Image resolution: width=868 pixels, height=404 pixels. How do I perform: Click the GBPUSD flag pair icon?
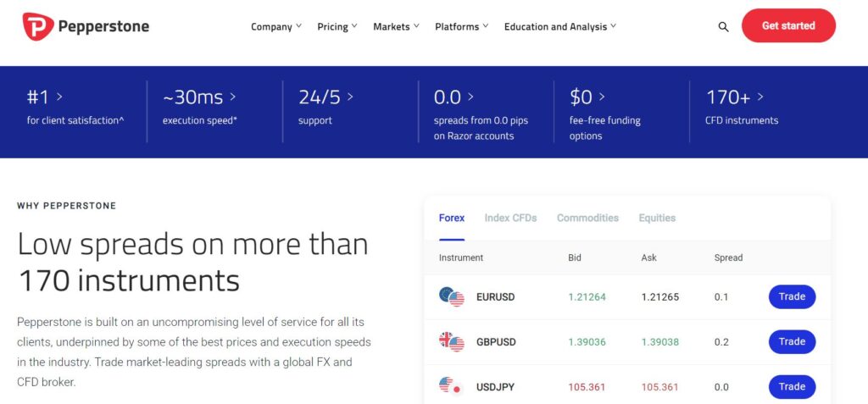(x=452, y=342)
